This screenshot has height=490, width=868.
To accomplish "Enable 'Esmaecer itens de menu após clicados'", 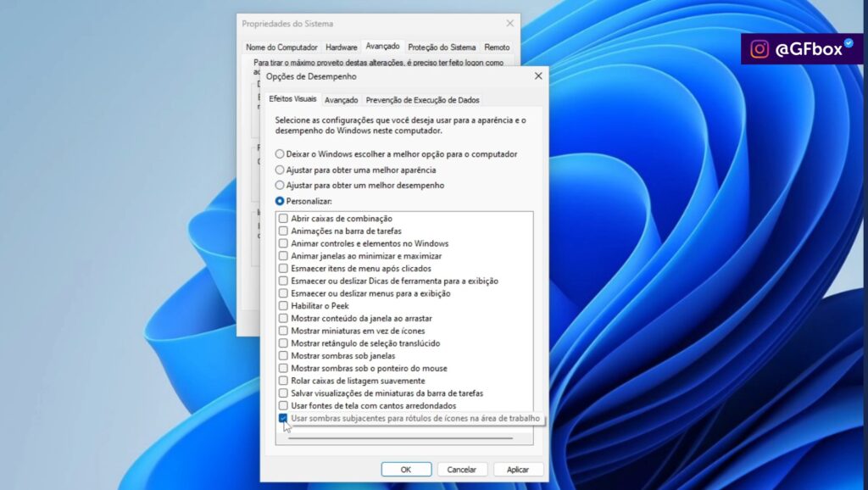I will pyautogui.click(x=283, y=268).
